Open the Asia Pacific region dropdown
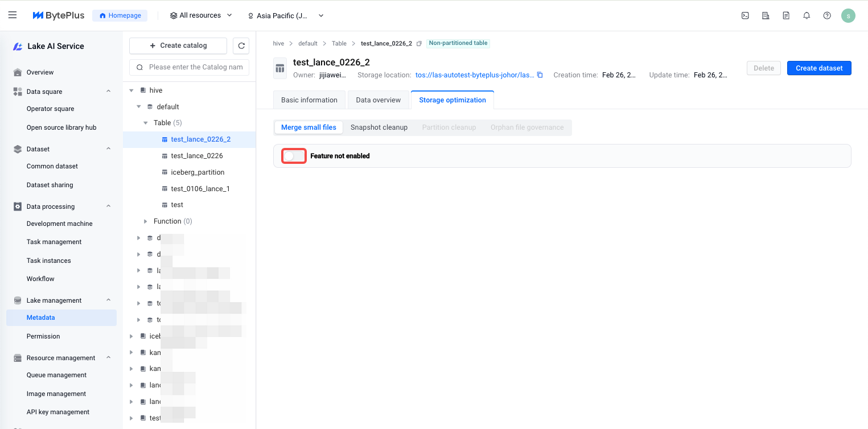This screenshot has width=868, height=429. point(286,16)
